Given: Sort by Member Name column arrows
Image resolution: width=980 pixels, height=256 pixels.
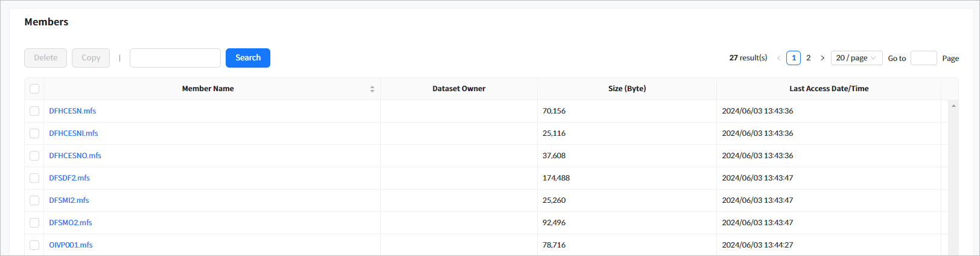Looking at the screenshot, I should click(x=372, y=89).
